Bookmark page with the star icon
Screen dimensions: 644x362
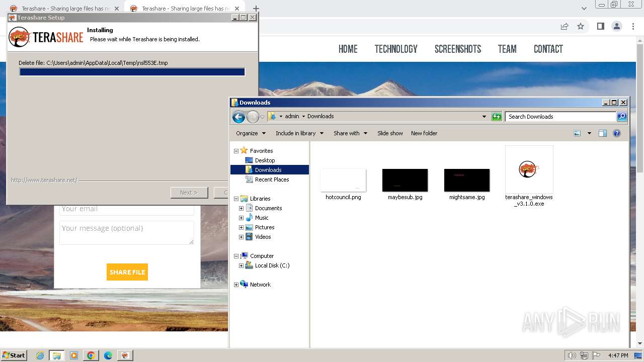[581, 26]
